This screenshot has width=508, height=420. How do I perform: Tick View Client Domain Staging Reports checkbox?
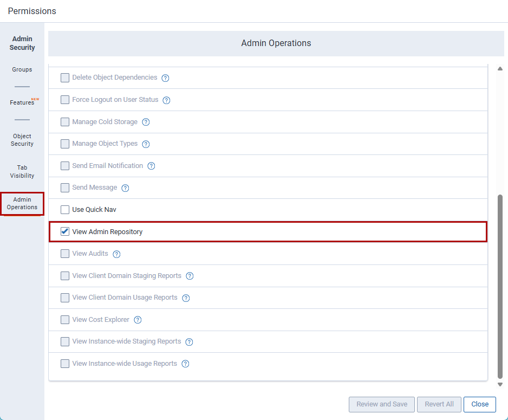tap(65, 276)
